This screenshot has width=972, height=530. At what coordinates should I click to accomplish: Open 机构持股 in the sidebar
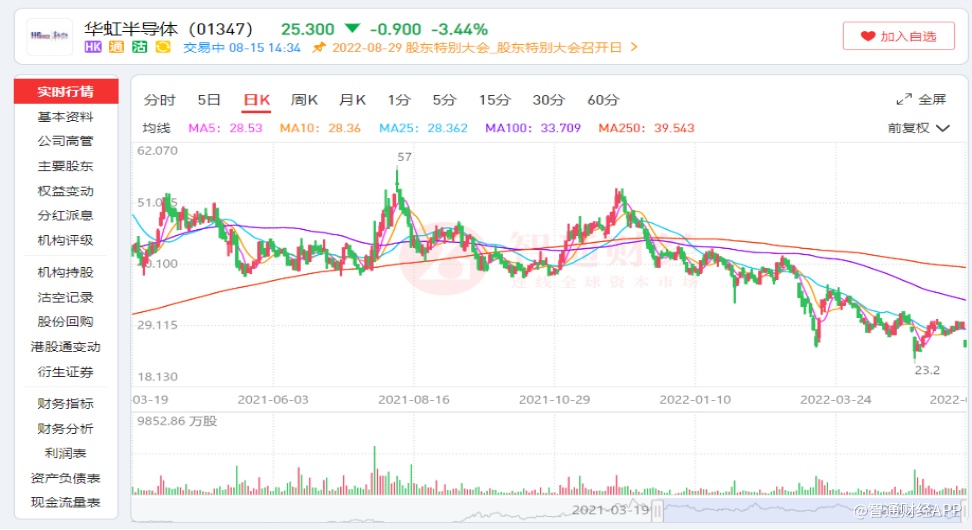pyautogui.click(x=66, y=272)
